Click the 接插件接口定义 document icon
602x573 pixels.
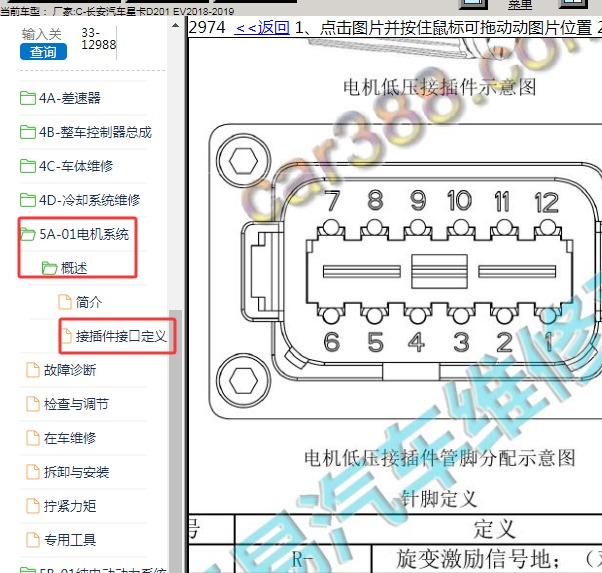67,336
